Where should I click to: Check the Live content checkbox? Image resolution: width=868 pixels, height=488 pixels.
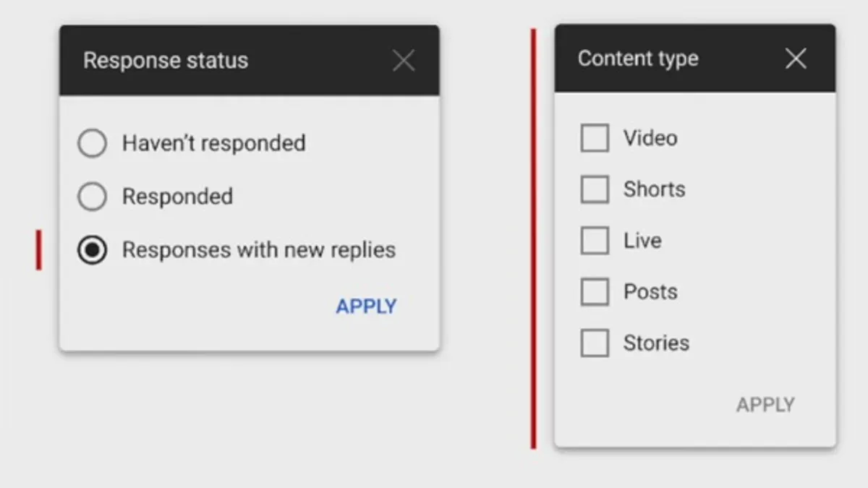tap(595, 241)
